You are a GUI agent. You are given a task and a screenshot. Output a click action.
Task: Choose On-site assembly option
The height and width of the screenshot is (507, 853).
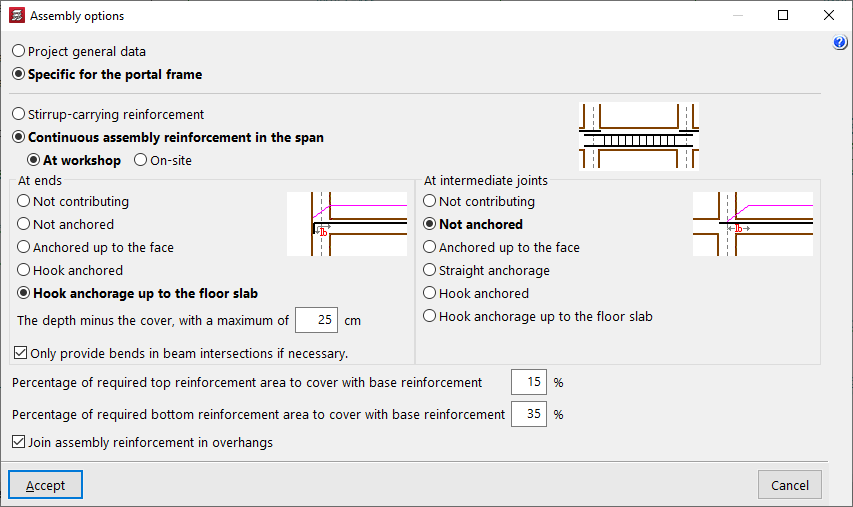140,160
